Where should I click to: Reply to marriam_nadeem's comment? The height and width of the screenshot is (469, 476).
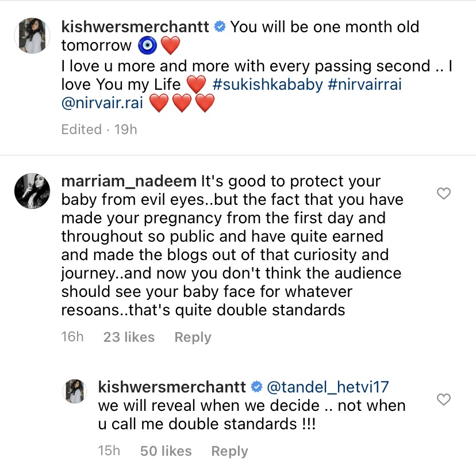(x=193, y=337)
